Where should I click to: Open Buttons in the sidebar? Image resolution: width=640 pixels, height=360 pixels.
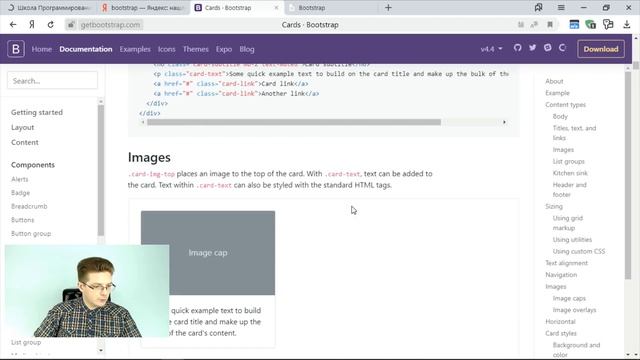22,220
